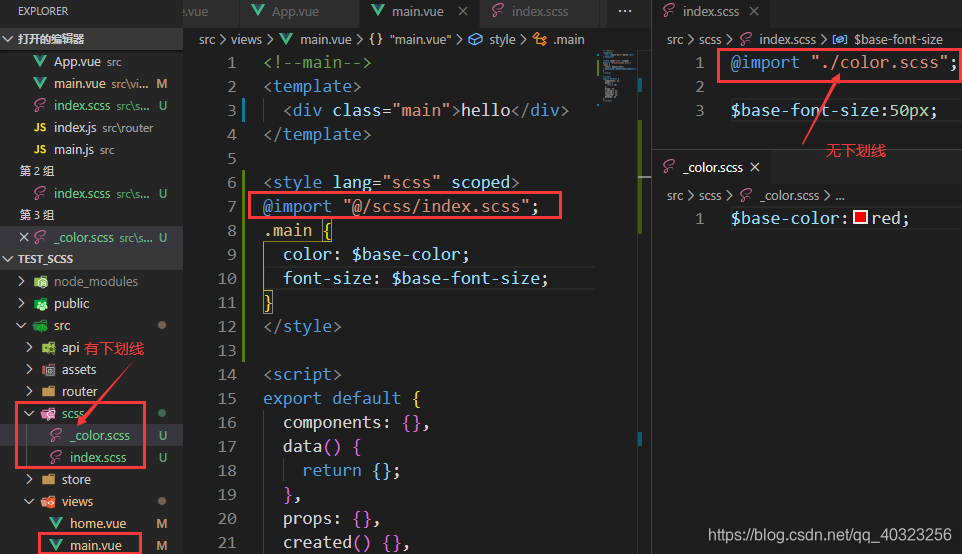
Task: Select index.scss tab in right editor group
Action: tap(710, 11)
